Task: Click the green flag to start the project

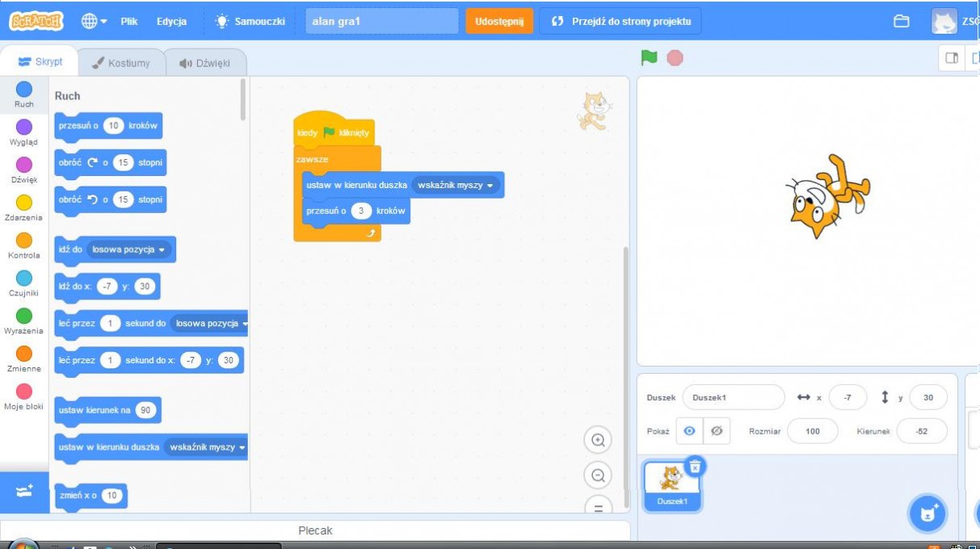Action: pos(649,58)
